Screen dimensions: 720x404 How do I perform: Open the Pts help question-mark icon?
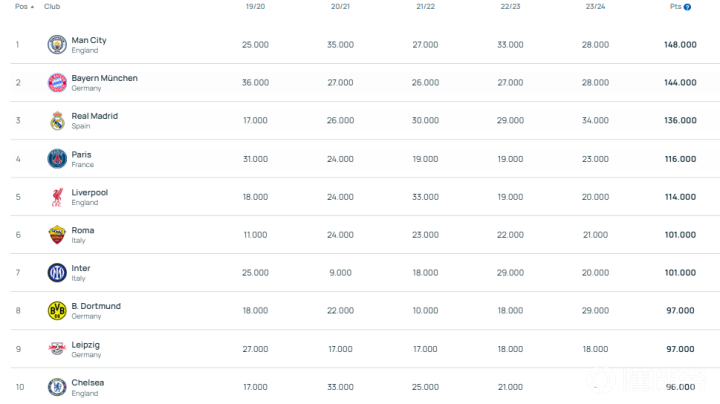[687, 7]
